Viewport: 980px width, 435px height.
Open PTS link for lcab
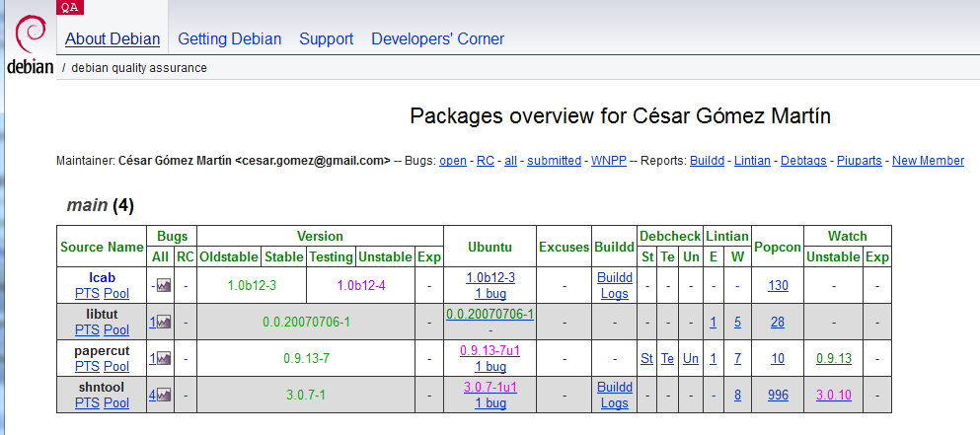click(87, 293)
